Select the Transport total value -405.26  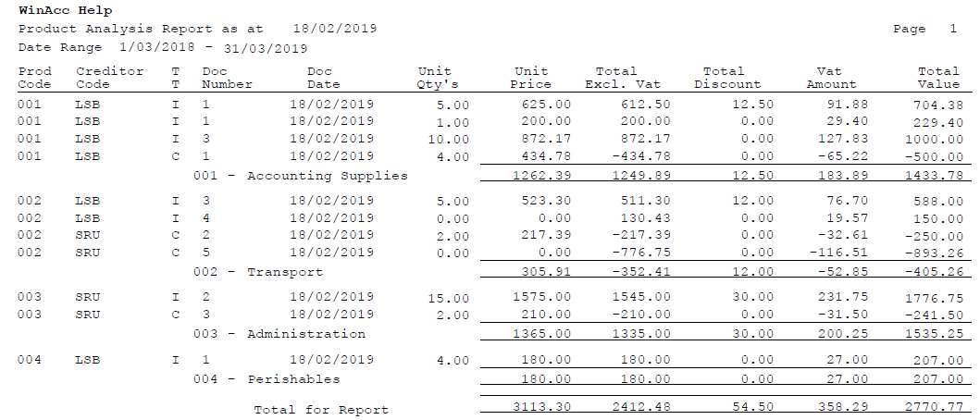click(934, 272)
